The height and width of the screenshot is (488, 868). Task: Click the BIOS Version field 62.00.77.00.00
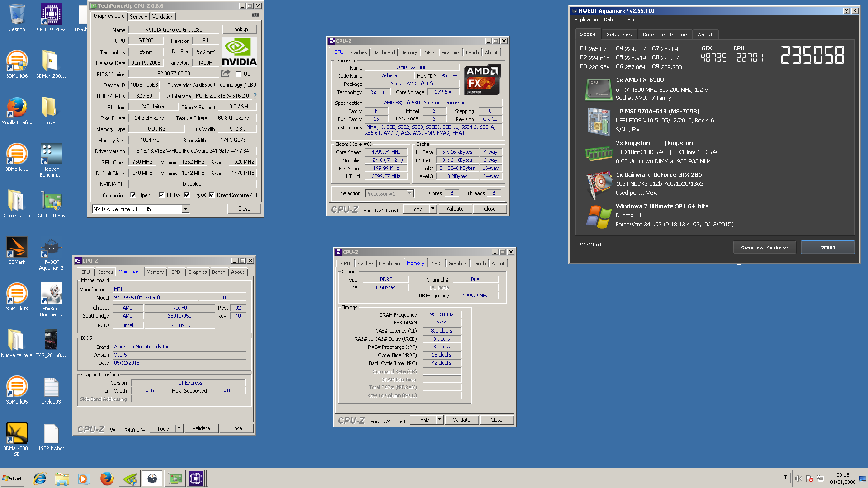coord(174,74)
